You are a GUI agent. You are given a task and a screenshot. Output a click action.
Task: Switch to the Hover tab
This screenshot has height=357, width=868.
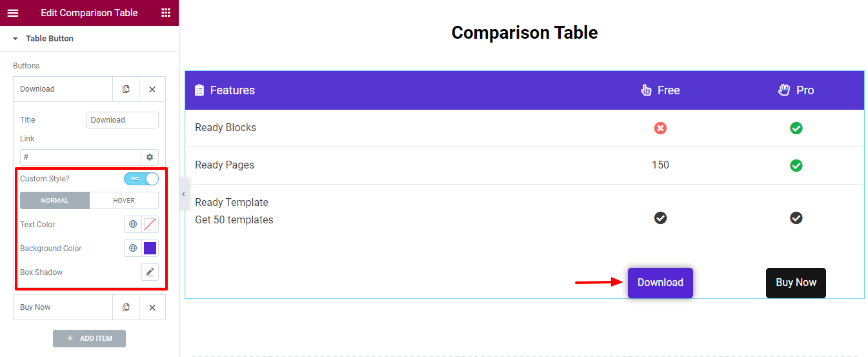click(124, 201)
